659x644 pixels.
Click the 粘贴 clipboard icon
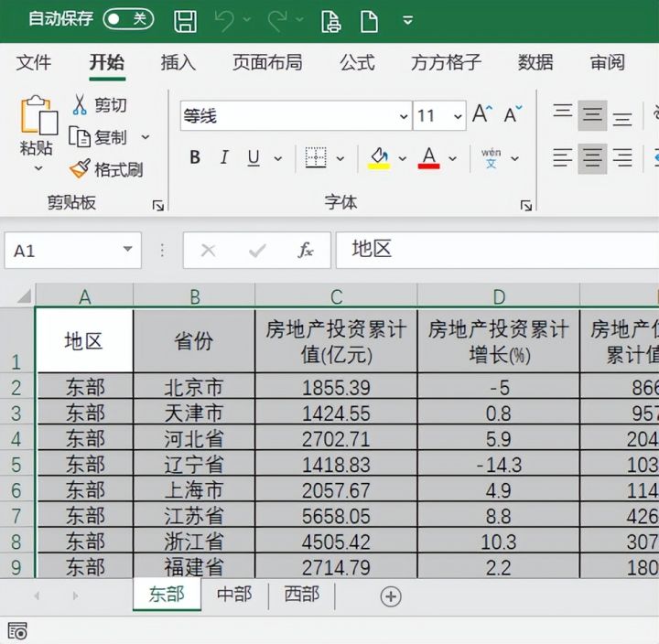click(x=38, y=114)
